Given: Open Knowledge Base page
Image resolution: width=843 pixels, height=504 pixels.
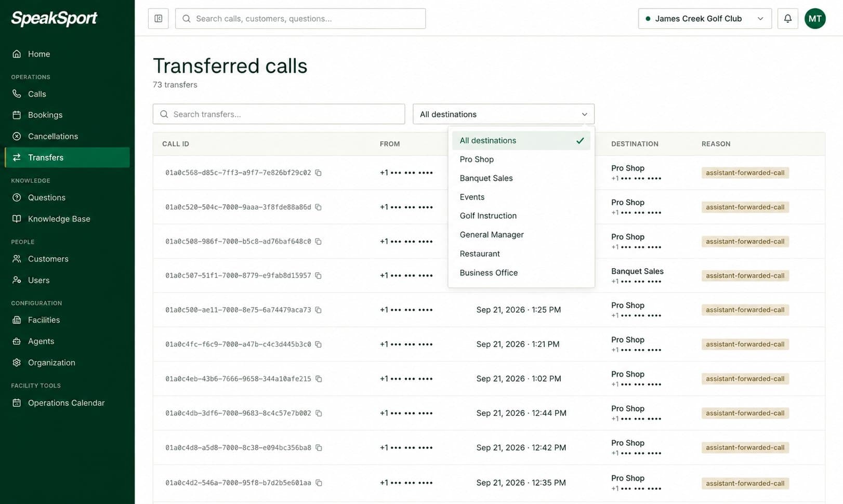Looking at the screenshot, I should point(67,219).
